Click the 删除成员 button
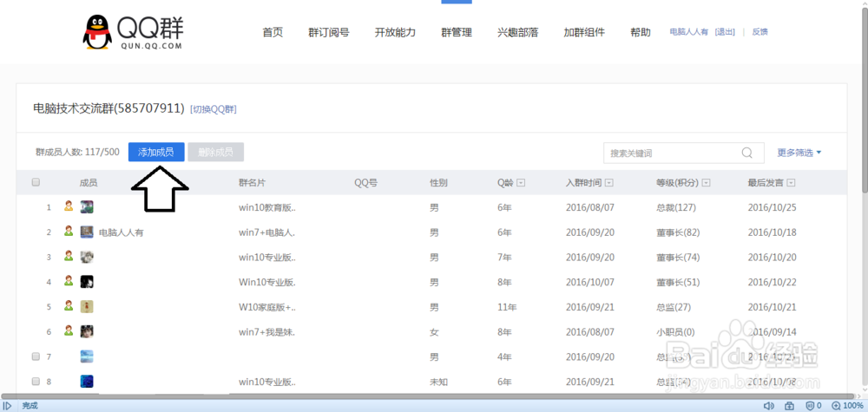 (216, 152)
